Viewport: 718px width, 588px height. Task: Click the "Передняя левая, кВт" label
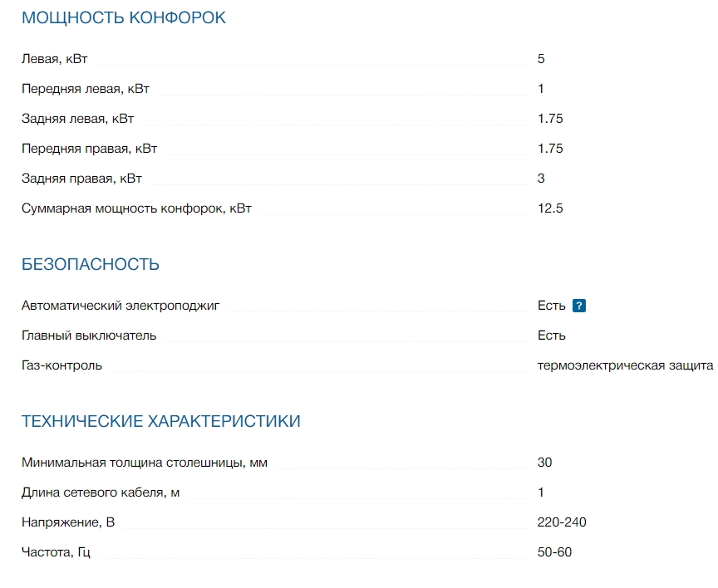(x=86, y=89)
